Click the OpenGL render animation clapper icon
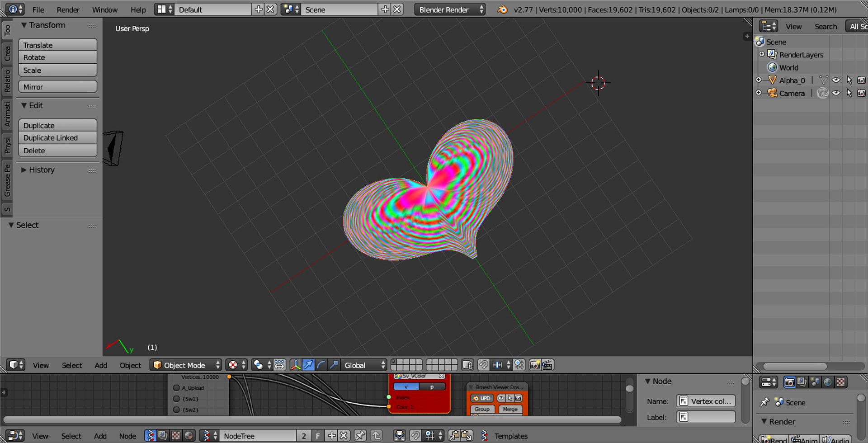 pos(547,365)
